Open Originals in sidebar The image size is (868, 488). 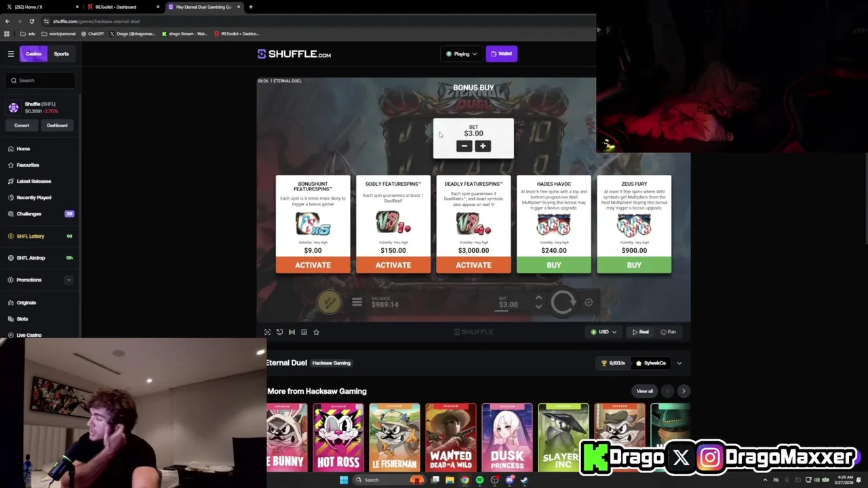26,302
